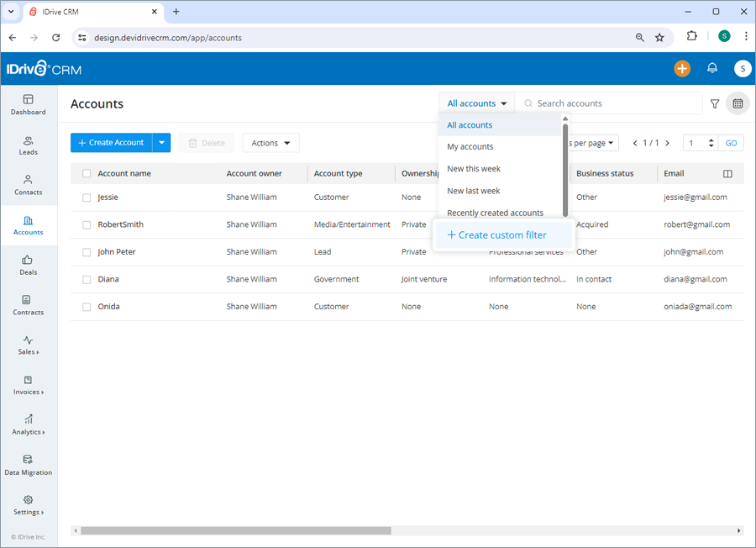756x548 pixels.
Task: Open the filter icon next to search
Action: (715, 103)
